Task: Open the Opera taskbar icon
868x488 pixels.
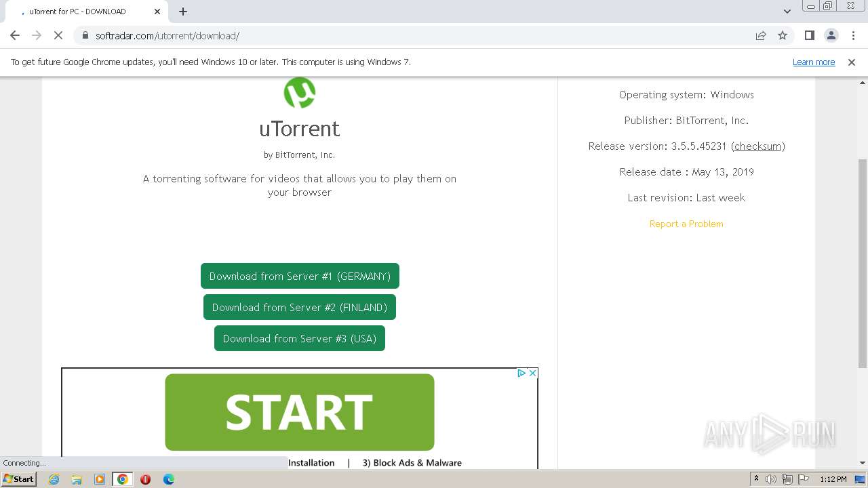Action: pos(145,479)
